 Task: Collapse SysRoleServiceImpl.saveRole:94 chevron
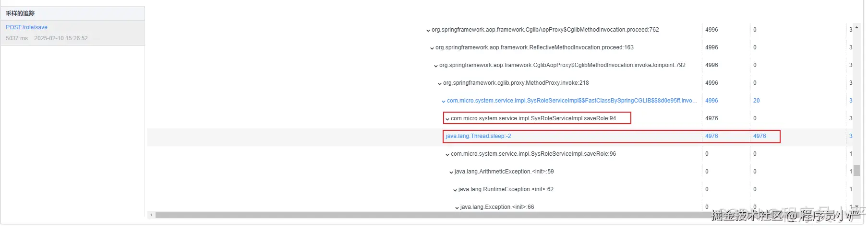tap(447, 119)
